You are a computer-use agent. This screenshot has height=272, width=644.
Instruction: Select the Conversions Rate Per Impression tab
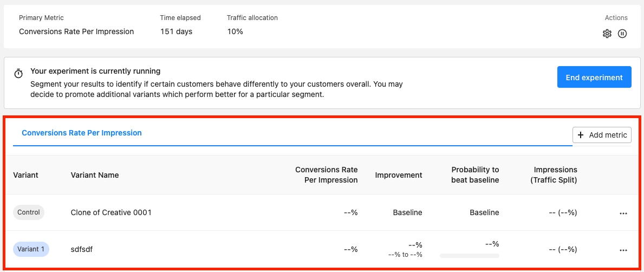click(82, 133)
